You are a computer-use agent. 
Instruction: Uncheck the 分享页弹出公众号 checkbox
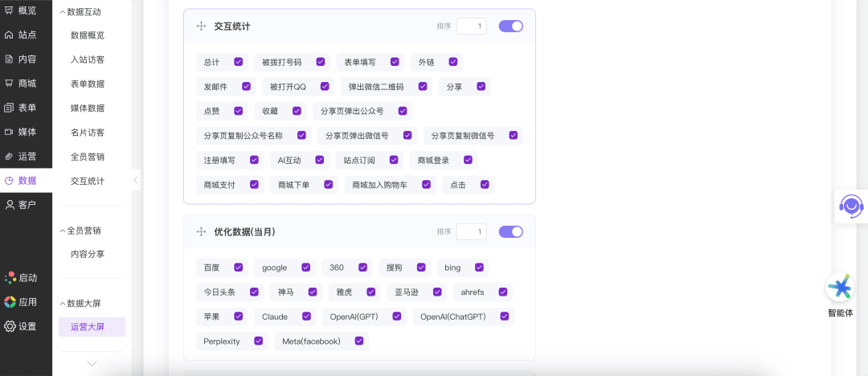pyautogui.click(x=403, y=111)
